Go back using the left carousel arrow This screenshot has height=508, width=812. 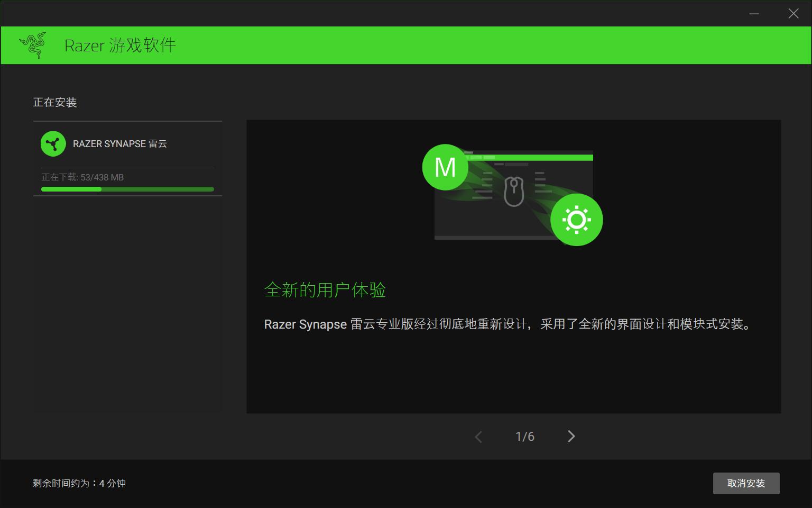tap(478, 437)
